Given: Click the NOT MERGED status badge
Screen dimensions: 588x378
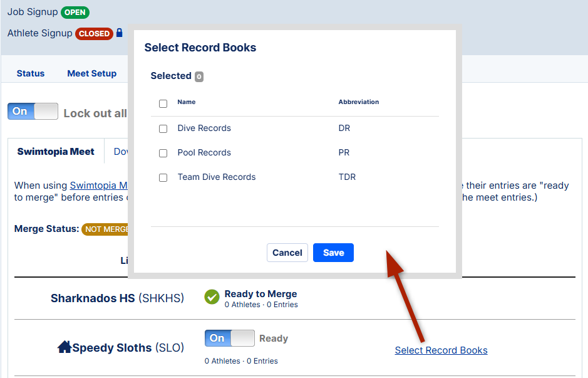Looking at the screenshot, I should 105,229.
